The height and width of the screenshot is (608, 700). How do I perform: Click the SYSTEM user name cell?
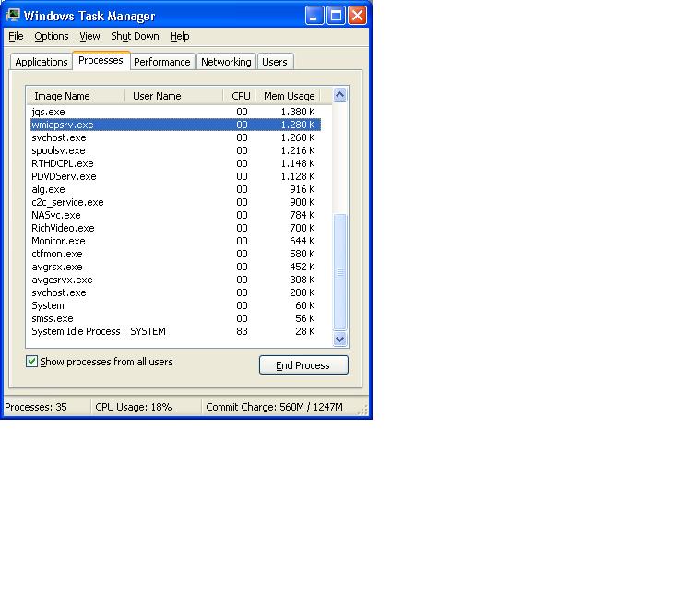pos(148,331)
